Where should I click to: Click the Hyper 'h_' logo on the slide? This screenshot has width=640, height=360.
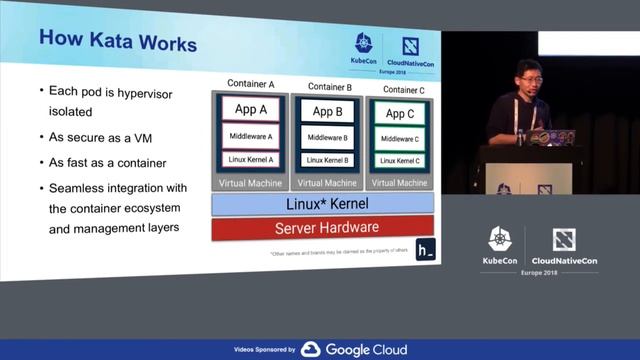point(425,249)
